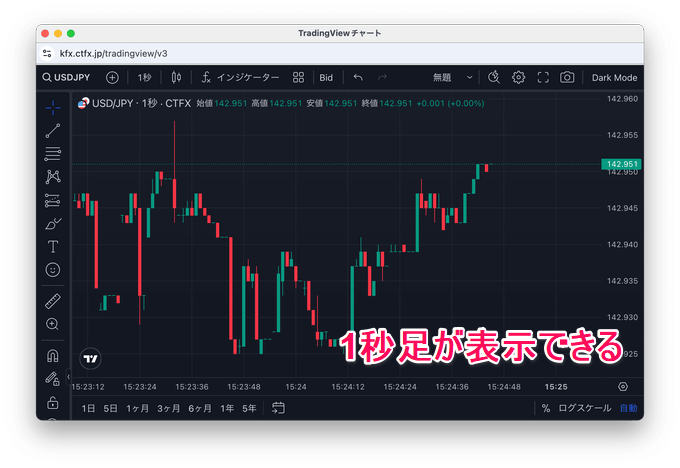The width and height of the screenshot is (680, 468).
Task: Toggle percent scale mode
Action: pyautogui.click(x=546, y=408)
